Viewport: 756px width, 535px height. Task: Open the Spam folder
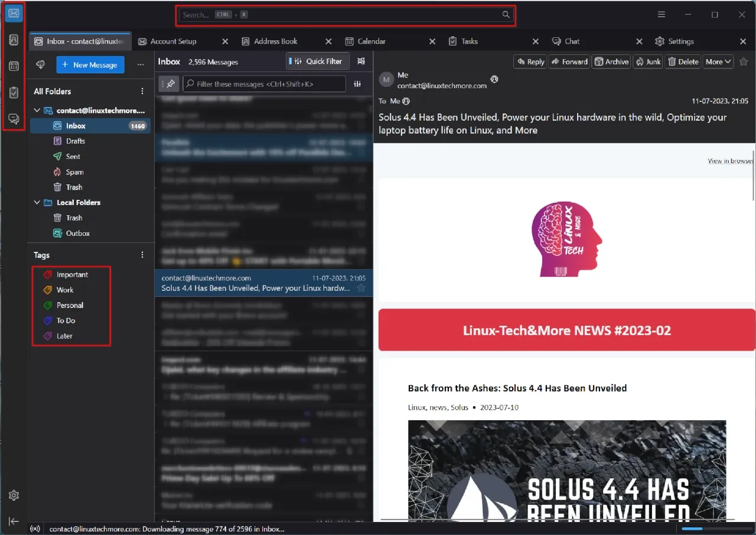[x=90, y=172]
